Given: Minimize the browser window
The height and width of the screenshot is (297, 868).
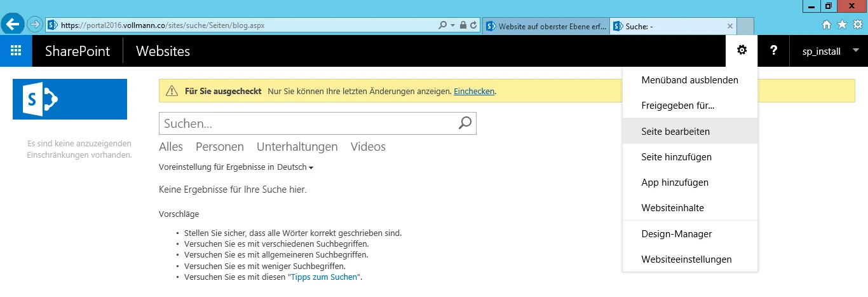Looking at the screenshot, I should point(811,6).
